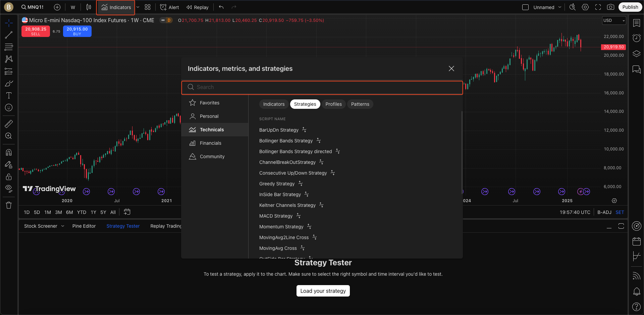Switch to the Indicators tab in dialog
Image resolution: width=644 pixels, height=315 pixels.
point(274,104)
